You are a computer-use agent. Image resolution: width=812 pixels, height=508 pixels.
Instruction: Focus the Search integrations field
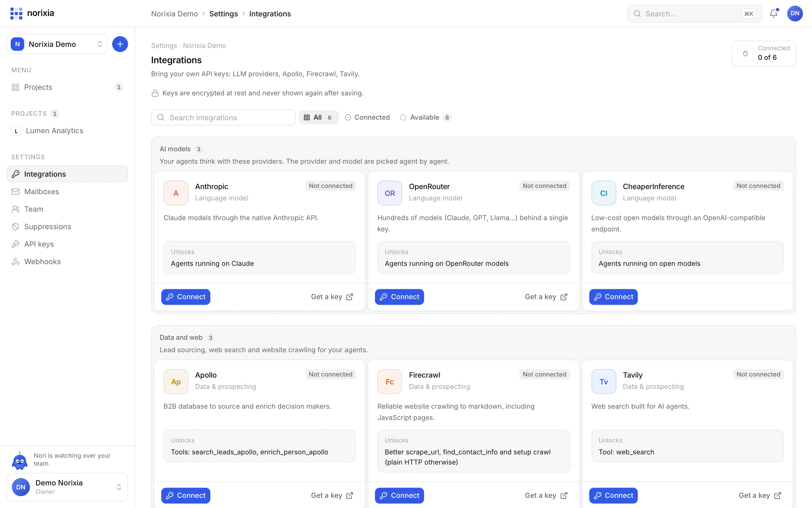(x=223, y=117)
